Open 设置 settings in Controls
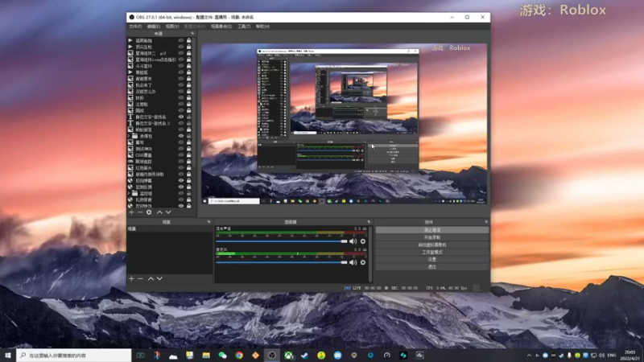 [x=432, y=260]
